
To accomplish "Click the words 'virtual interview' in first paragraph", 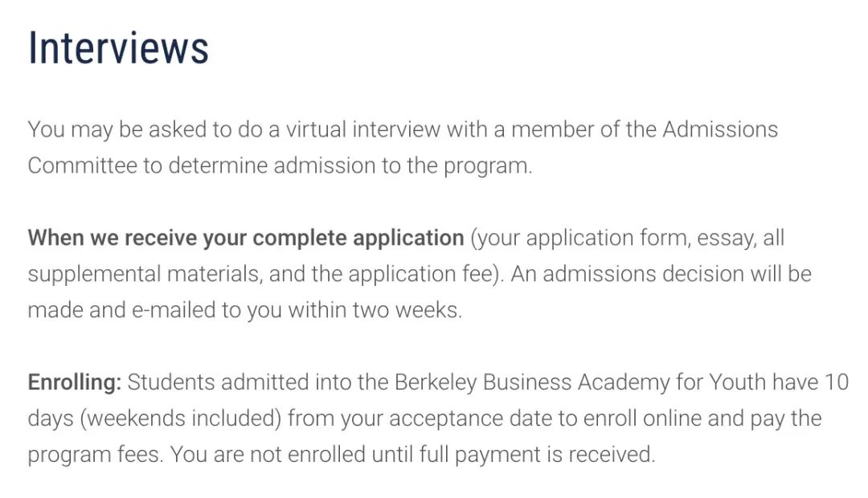I will pos(362,129).
